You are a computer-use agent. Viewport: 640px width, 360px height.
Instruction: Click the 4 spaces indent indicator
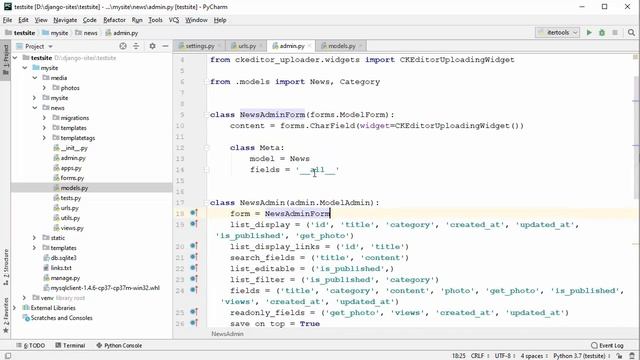point(533,356)
